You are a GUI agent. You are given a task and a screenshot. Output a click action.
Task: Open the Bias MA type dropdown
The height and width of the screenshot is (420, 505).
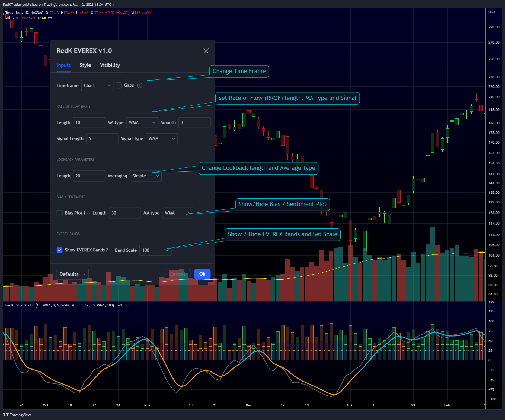(178, 213)
